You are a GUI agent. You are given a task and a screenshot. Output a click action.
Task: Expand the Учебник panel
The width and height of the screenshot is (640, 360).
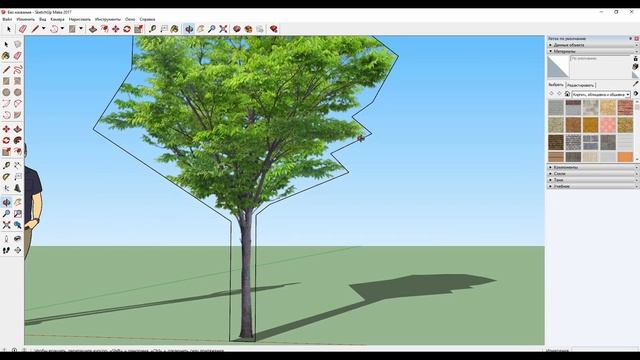(593, 186)
